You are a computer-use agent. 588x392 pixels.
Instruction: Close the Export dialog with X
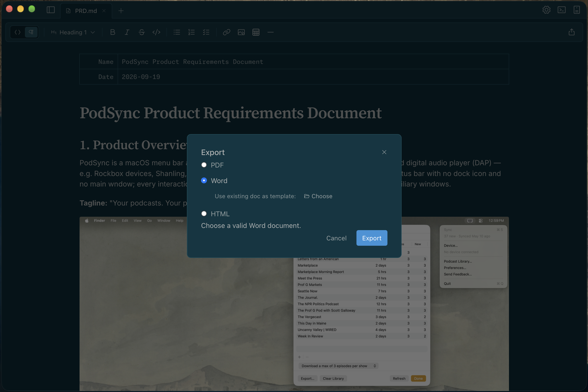[384, 152]
